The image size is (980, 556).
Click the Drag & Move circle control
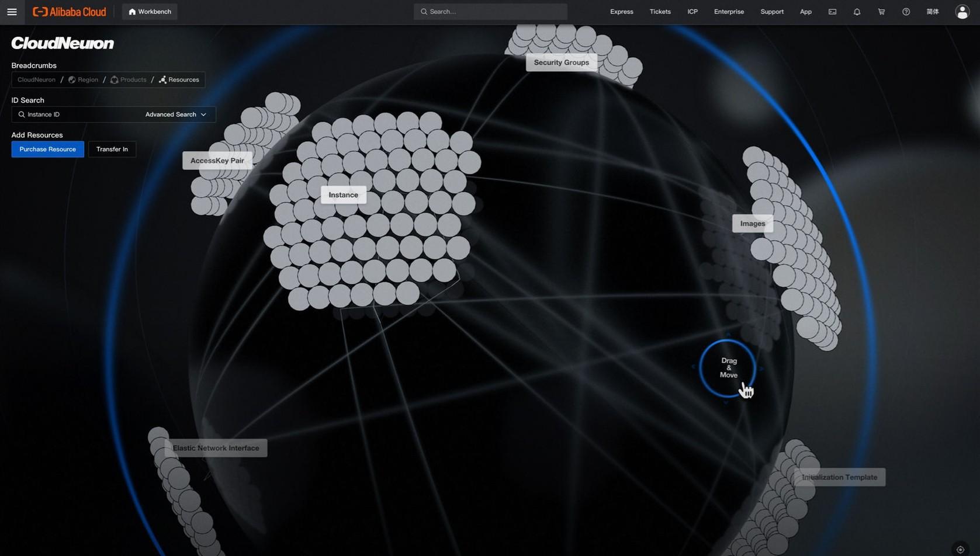point(728,368)
